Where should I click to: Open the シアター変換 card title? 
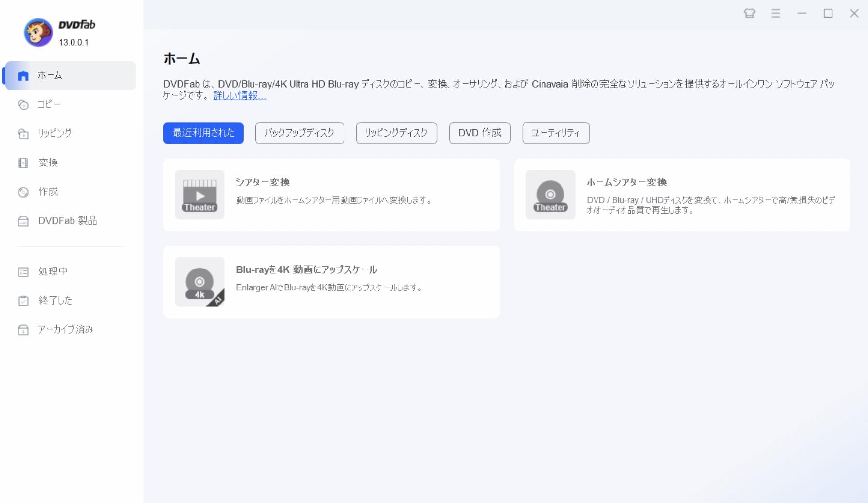(x=263, y=182)
